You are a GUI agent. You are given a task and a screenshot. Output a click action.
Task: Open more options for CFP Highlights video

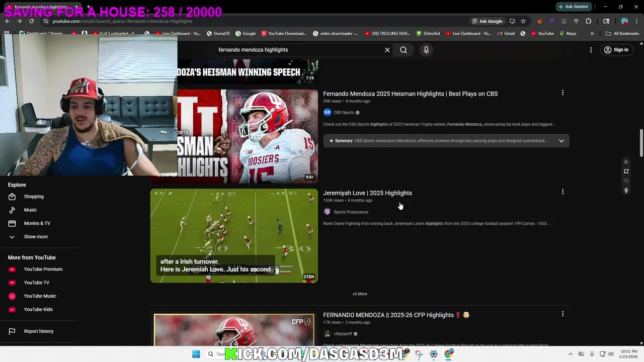[562, 314]
